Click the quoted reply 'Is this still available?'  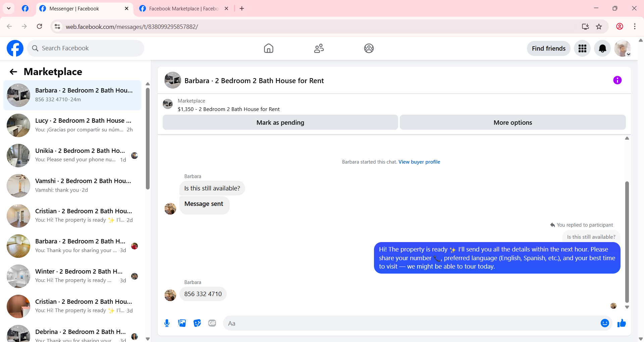tap(591, 237)
